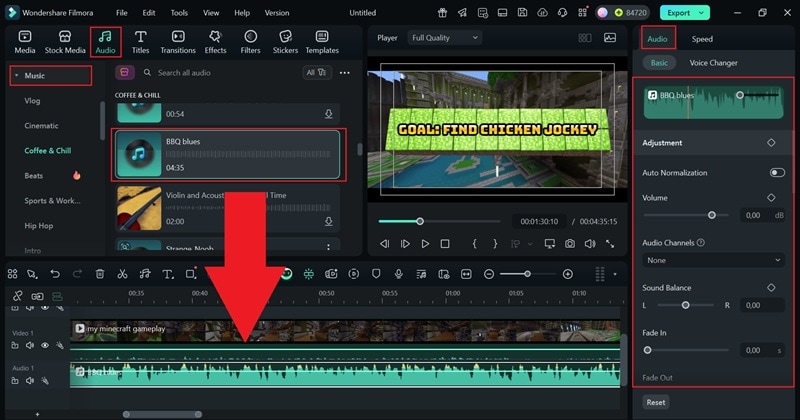Image resolution: width=800 pixels, height=420 pixels.
Task: Open the All filter dropdown in audio search
Action: click(316, 72)
